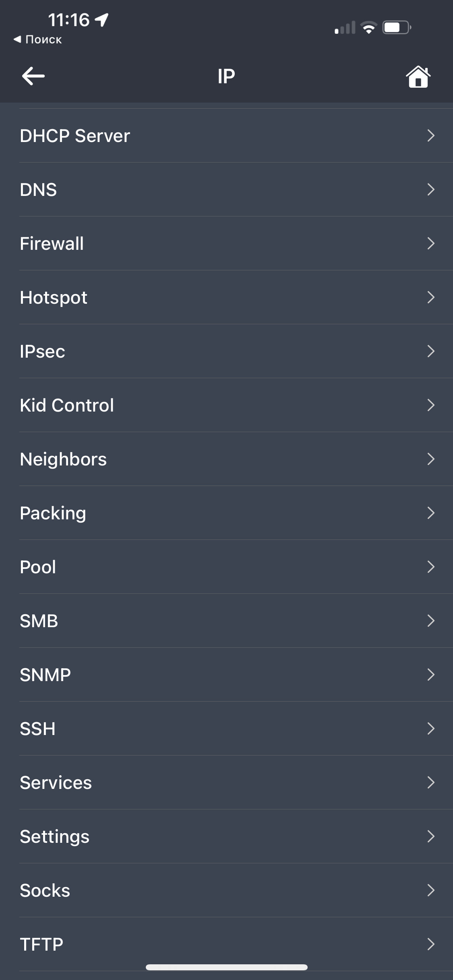Tap the back arrow icon
The width and height of the screenshot is (453, 980).
pyautogui.click(x=33, y=76)
